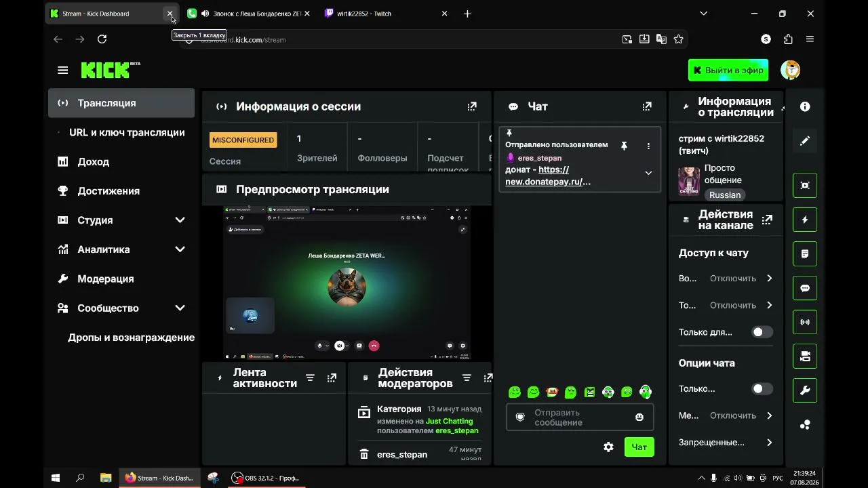Pop out the Действия на канале panel

point(767,220)
